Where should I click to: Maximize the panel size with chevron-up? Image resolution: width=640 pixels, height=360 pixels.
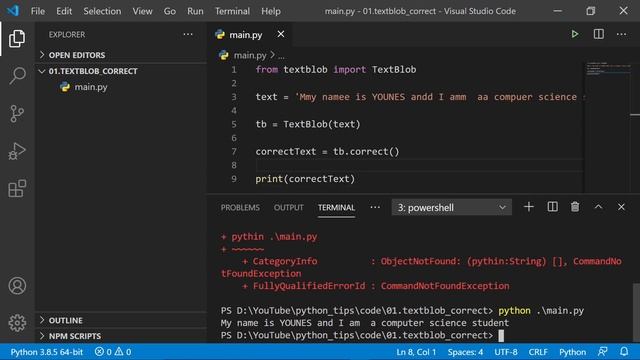(x=598, y=207)
